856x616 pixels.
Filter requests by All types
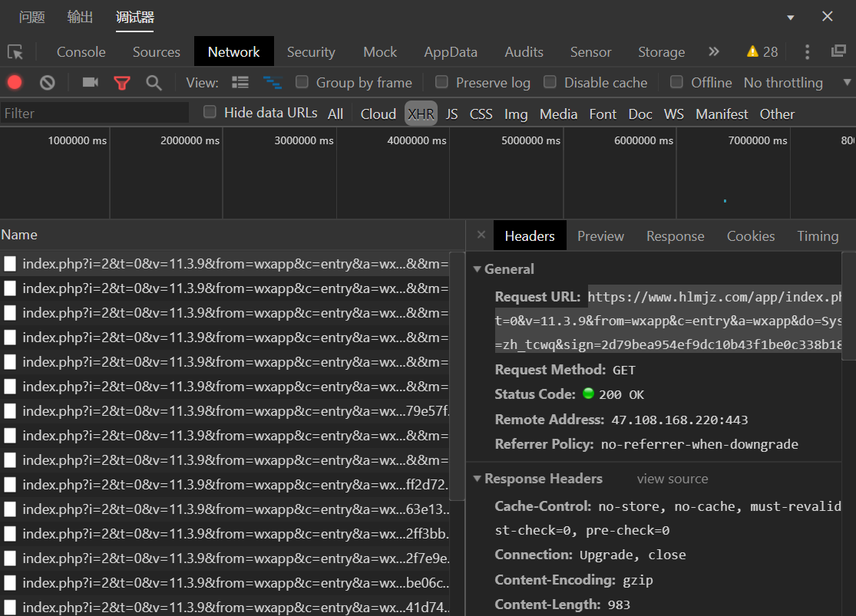tap(335, 114)
